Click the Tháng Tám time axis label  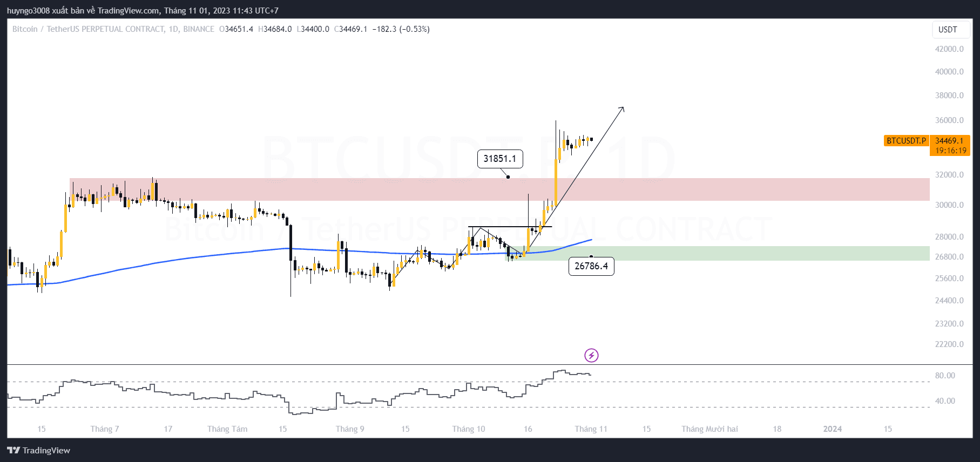(227, 429)
